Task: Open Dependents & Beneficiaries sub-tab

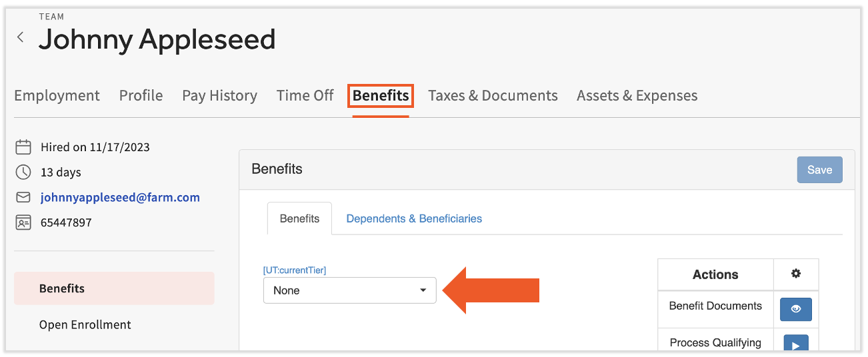Action: coord(414,218)
